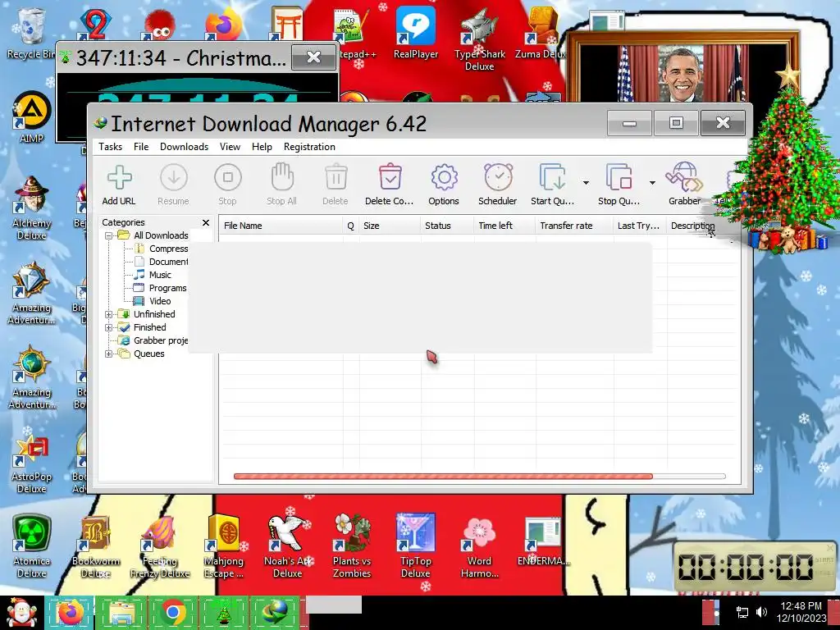Screen dimensions: 840x630
Task: Sort by Q column header
Action: (351, 226)
